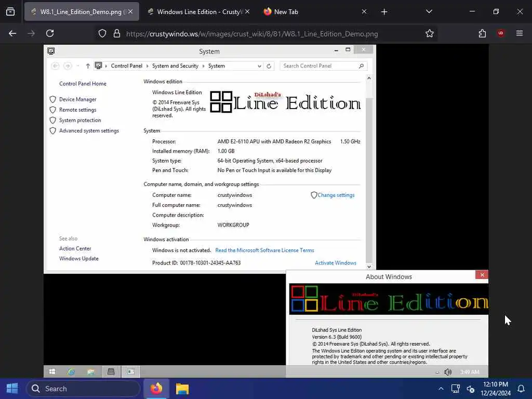Open File Explorer in inner taskbar
The width and height of the screenshot is (532, 399).
90,371
